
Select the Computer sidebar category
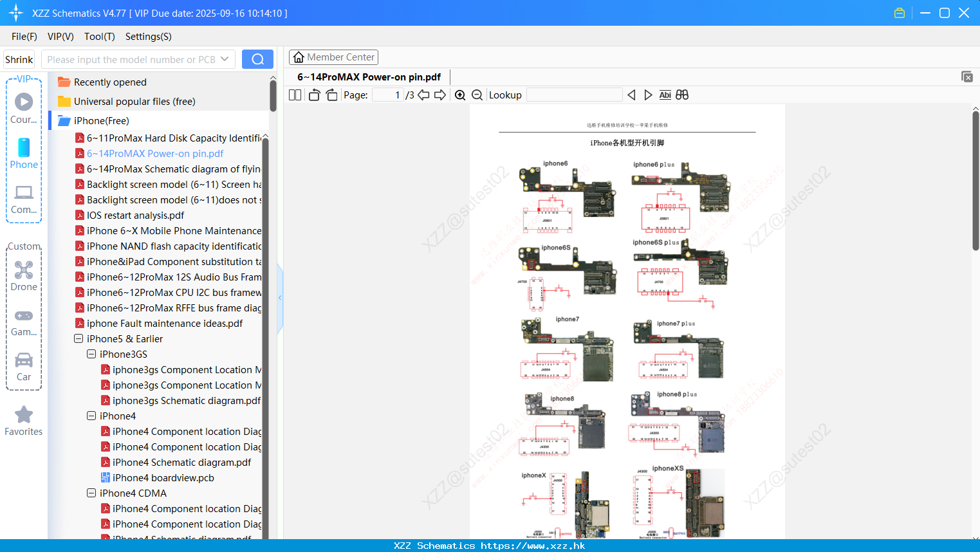[24, 199]
